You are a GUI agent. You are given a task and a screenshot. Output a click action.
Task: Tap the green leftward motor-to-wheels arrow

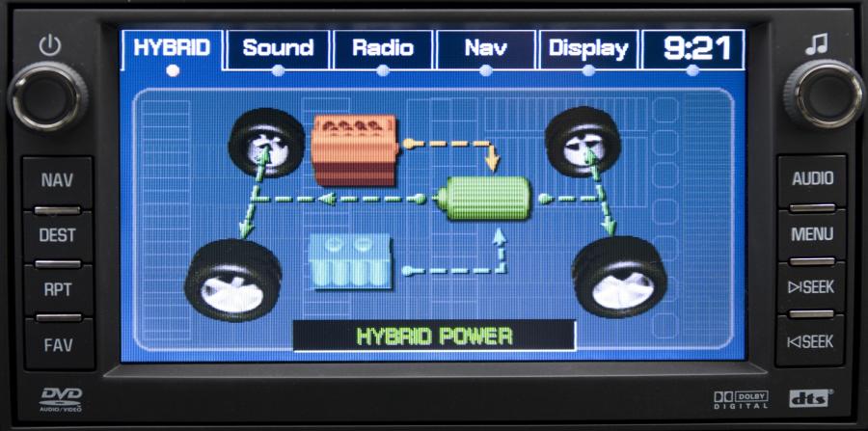340,199
